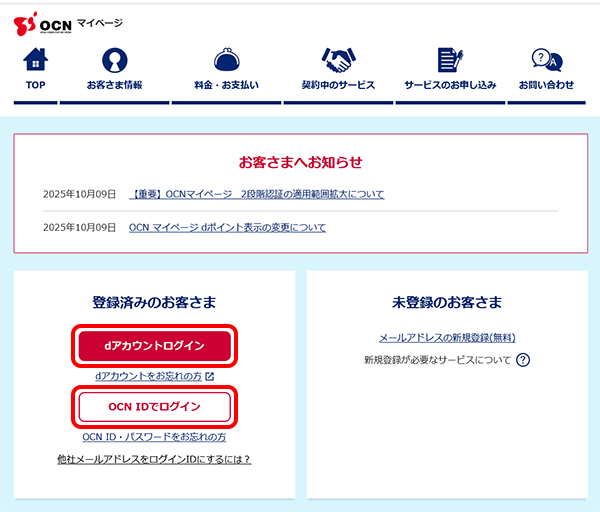This screenshot has width=600, height=512.
Task: Open customer info via the person icon
Action: [x=114, y=60]
